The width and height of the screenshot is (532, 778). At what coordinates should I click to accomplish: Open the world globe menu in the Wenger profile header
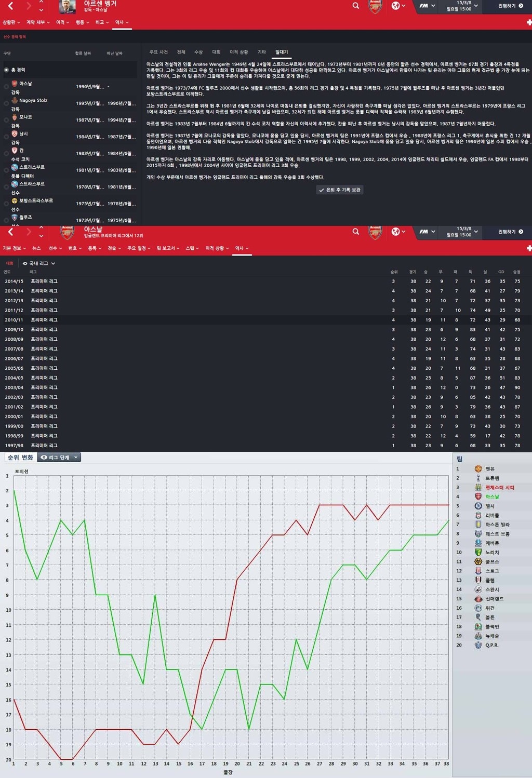point(398,6)
